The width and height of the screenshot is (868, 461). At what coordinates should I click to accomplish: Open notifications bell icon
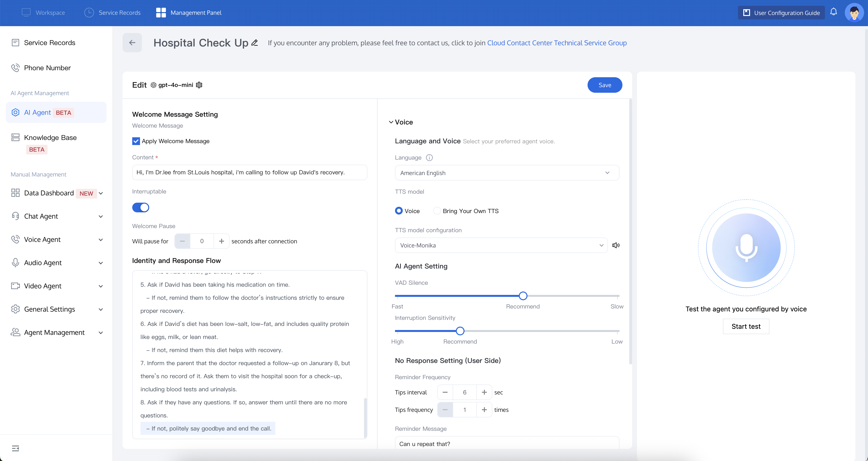click(x=833, y=12)
